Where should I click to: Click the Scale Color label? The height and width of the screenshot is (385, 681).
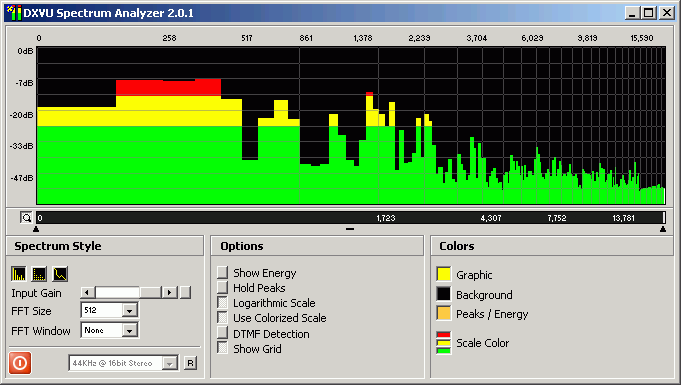pyautogui.click(x=483, y=343)
